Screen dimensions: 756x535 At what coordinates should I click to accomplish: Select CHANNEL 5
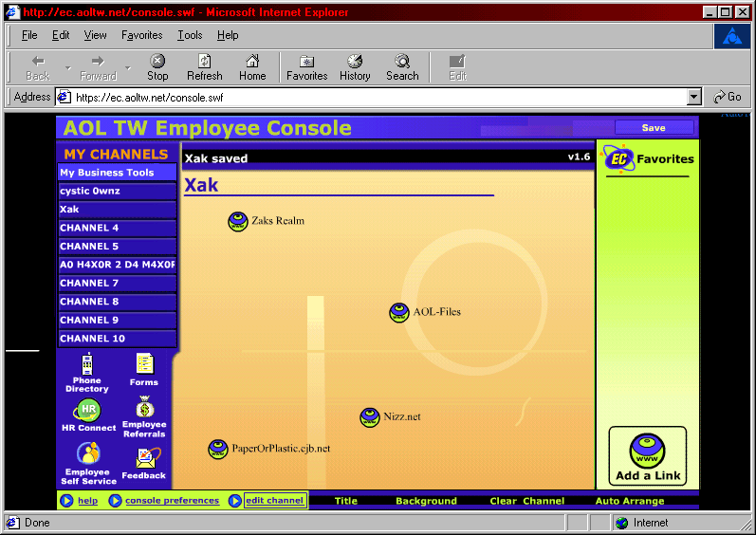118,247
